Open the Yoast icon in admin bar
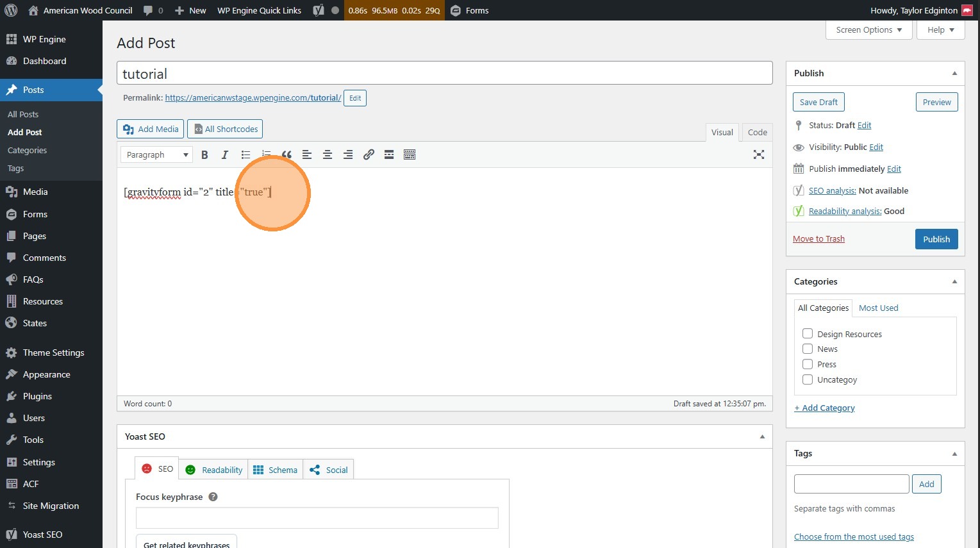This screenshot has height=548, width=980. coord(319,10)
